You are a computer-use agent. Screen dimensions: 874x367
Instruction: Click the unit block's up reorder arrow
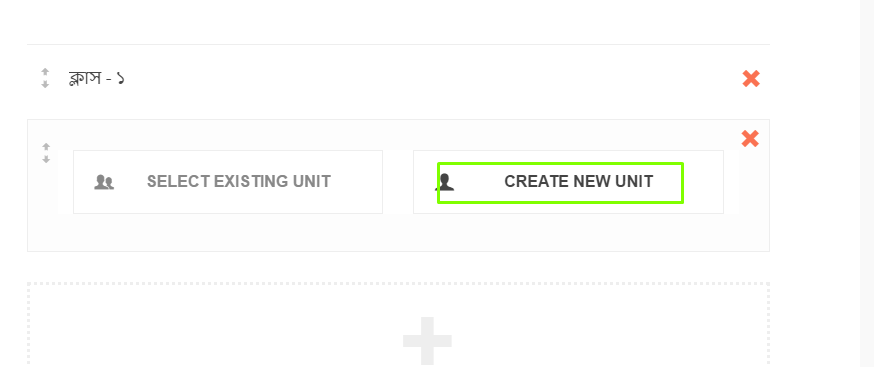[46, 147]
